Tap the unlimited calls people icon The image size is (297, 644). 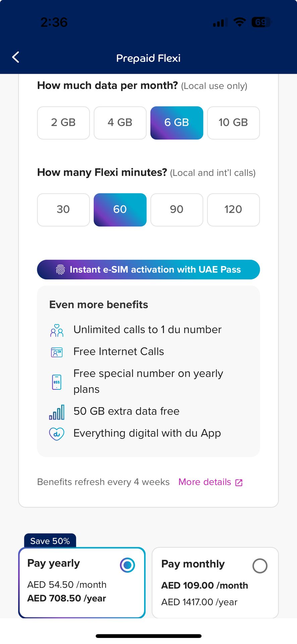pos(57,330)
